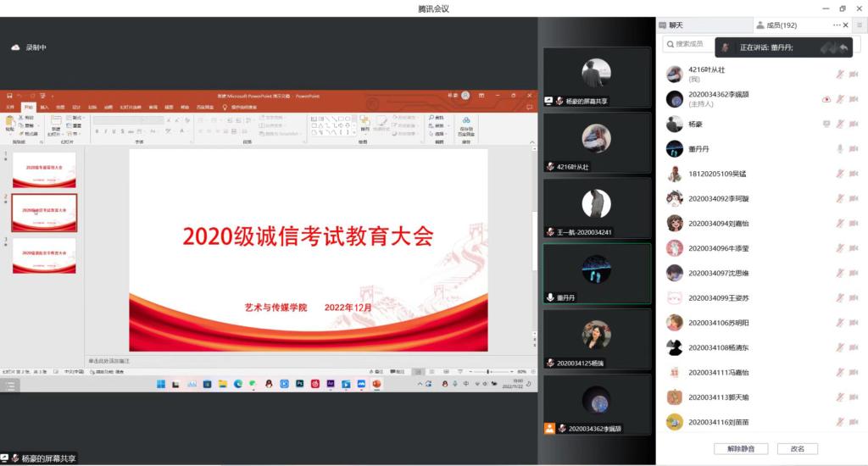The height and width of the screenshot is (466, 868).
Task: Click the avatar of 2020034094刘嘉怡
Action: 675,224
